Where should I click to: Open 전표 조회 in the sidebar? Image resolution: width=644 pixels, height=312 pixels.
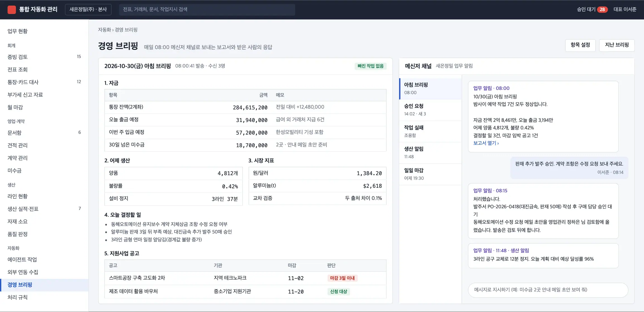tap(44, 69)
